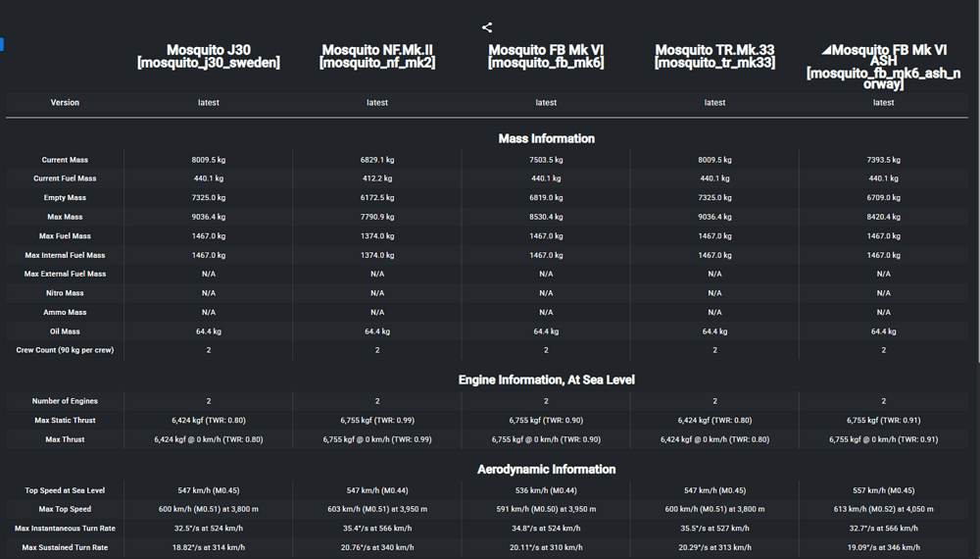The height and width of the screenshot is (559, 980).
Task: Click the Mosquito FB Mk VI [mosquito_fb_mk6] header
Action: click(546, 56)
